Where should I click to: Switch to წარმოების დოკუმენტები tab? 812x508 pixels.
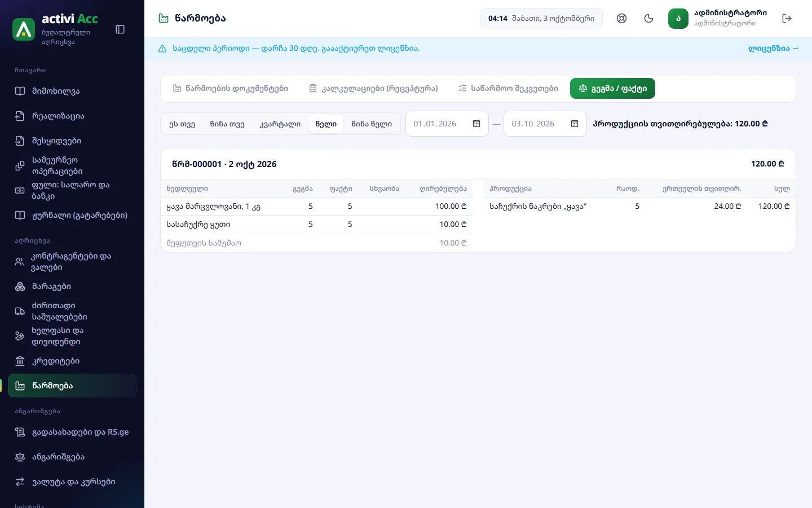tap(230, 88)
